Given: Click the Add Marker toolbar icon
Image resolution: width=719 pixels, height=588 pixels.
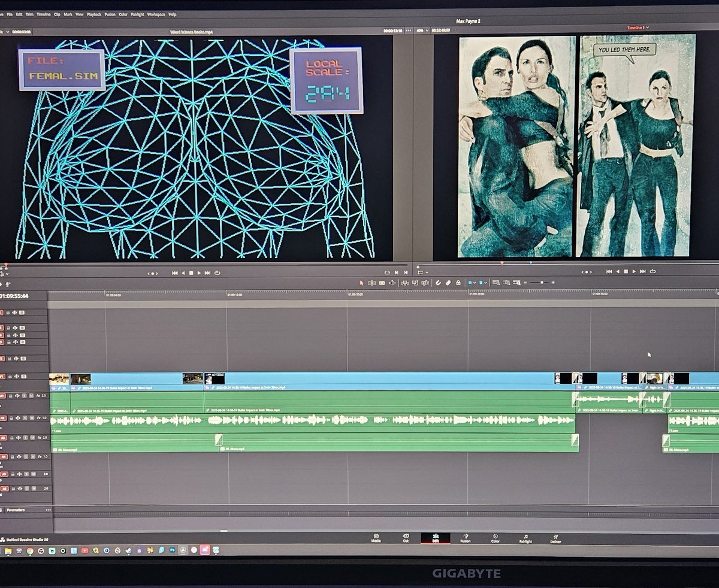Looking at the screenshot, I should point(481,282).
